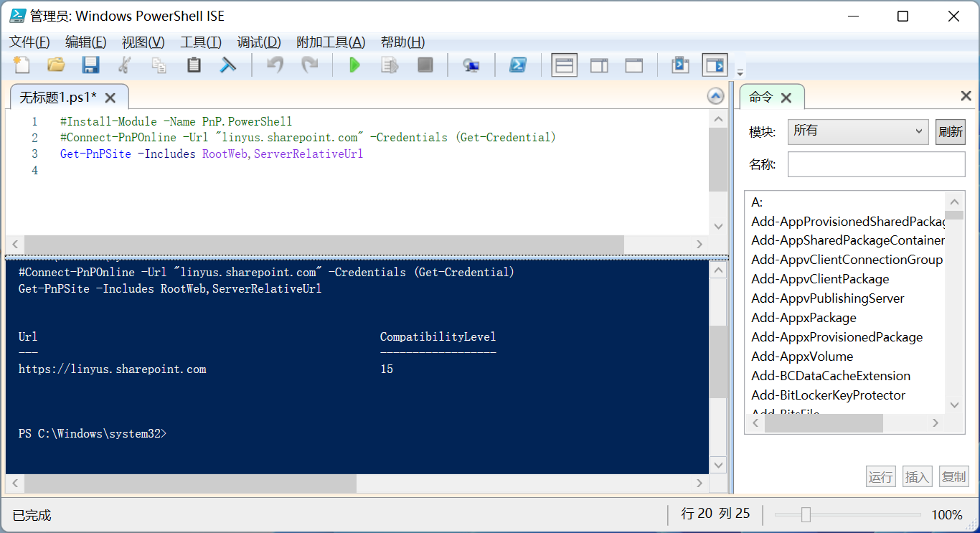The width and height of the screenshot is (980, 533).
Task: Click the 刷新 button
Action: click(951, 132)
